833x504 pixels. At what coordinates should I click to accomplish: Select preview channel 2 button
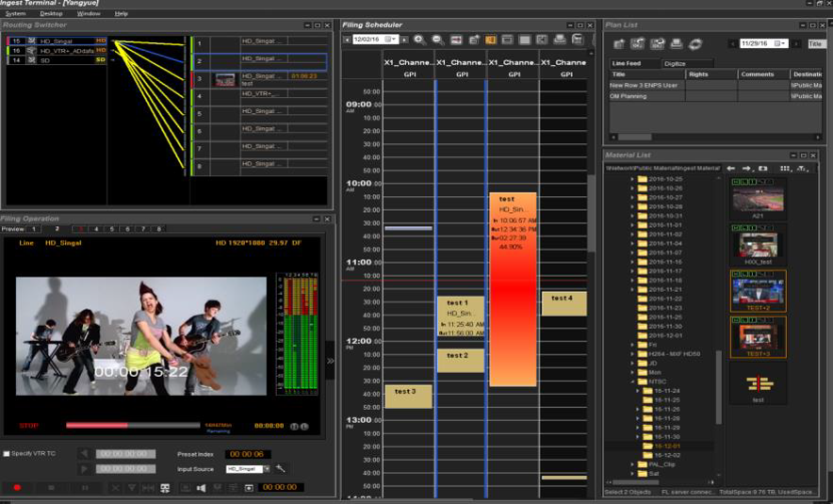click(57, 229)
